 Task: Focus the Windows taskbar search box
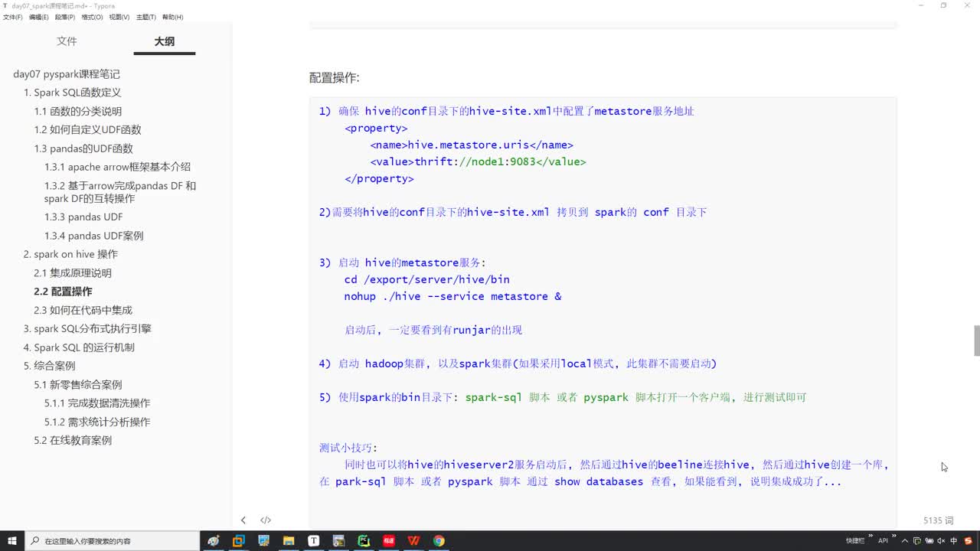[x=113, y=540]
